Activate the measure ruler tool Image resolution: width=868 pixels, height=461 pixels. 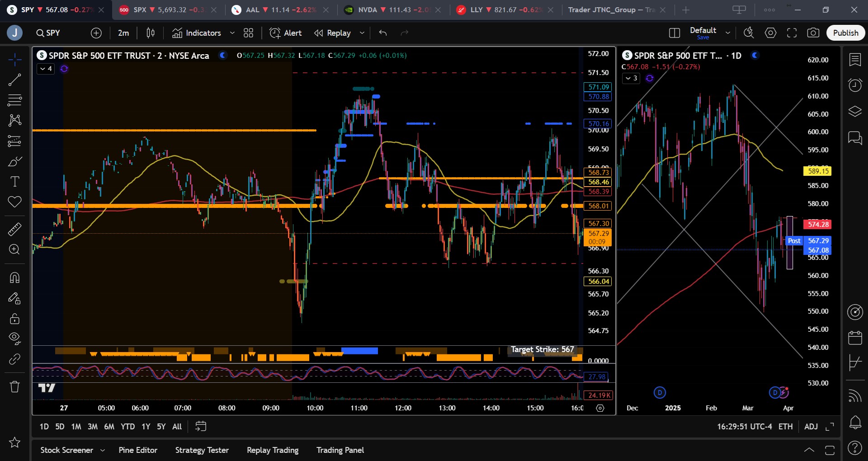click(14, 229)
